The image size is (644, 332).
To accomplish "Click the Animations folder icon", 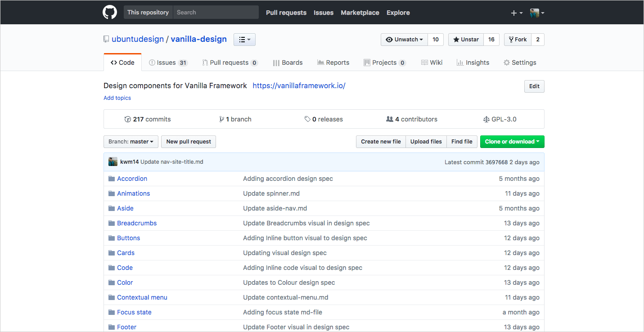I will click(112, 193).
